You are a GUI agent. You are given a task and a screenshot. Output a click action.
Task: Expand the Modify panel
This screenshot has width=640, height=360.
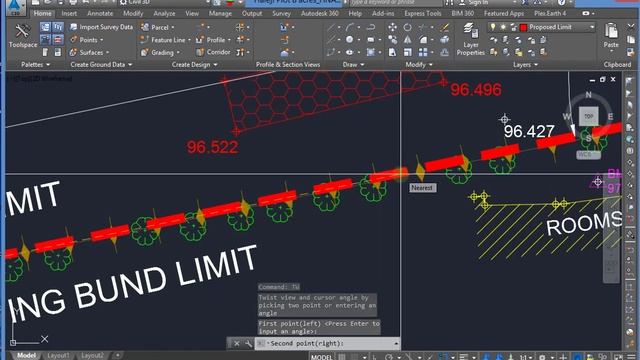pos(419,64)
